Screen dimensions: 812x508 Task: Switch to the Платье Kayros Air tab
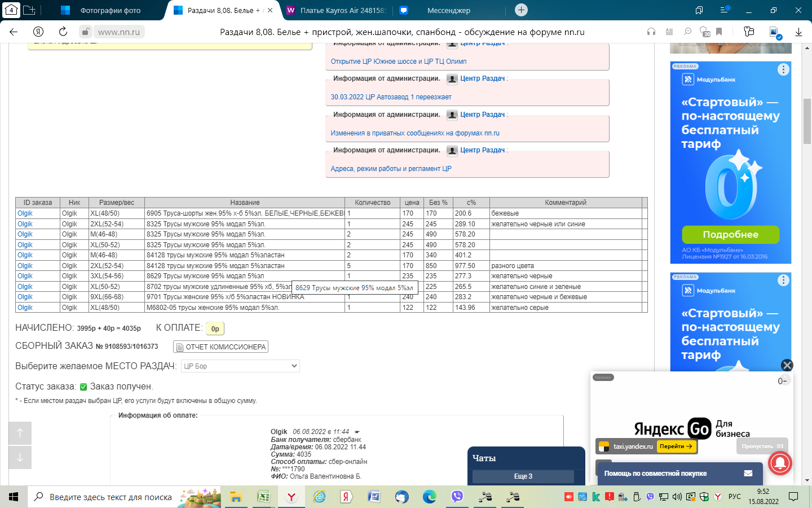337,10
